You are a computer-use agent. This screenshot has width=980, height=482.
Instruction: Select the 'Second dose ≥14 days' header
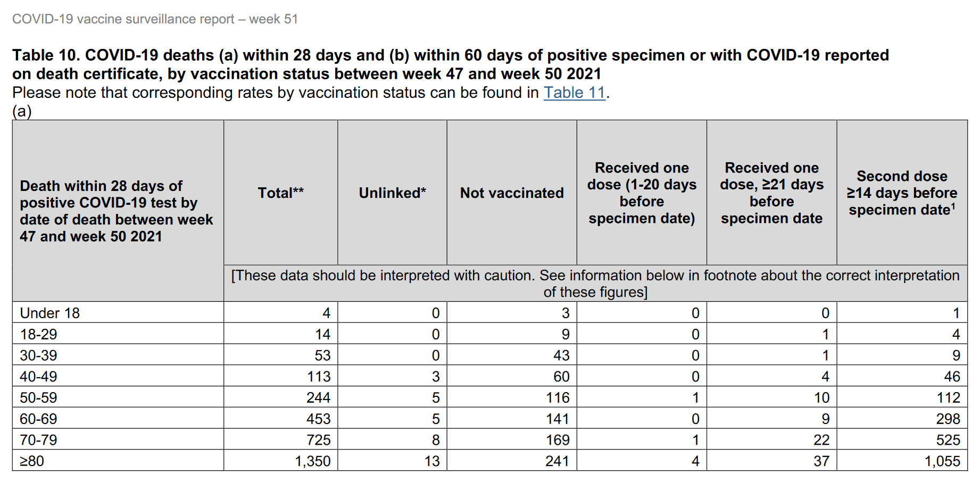click(x=902, y=193)
